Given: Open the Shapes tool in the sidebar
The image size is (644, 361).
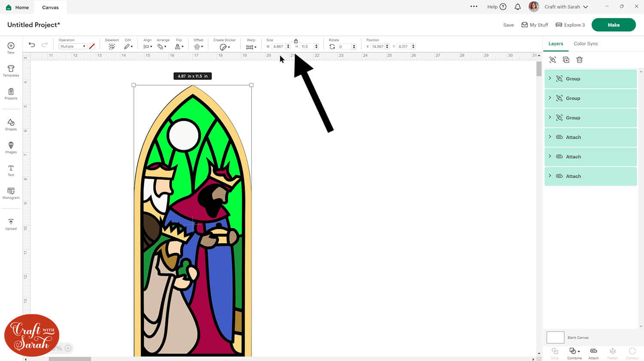Looking at the screenshot, I should (x=11, y=125).
